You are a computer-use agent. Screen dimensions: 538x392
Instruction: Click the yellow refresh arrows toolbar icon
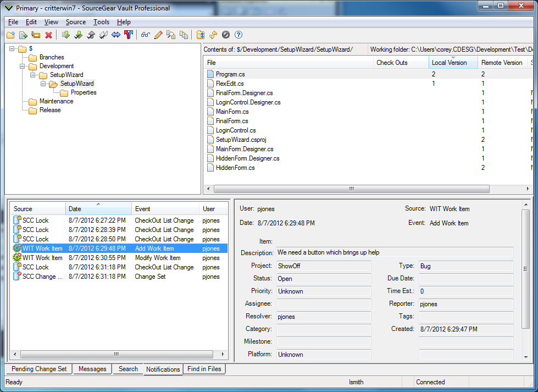pos(213,35)
